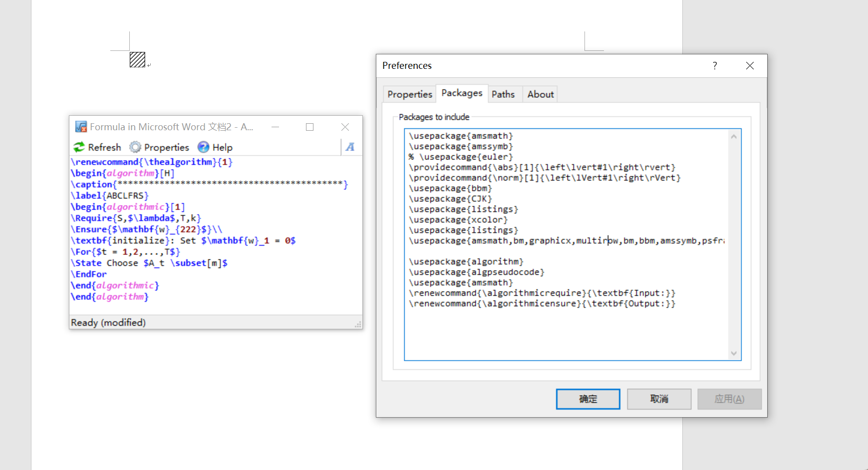Click the hatched formula object in Word document
The width and height of the screenshot is (868, 470).
pos(137,59)
